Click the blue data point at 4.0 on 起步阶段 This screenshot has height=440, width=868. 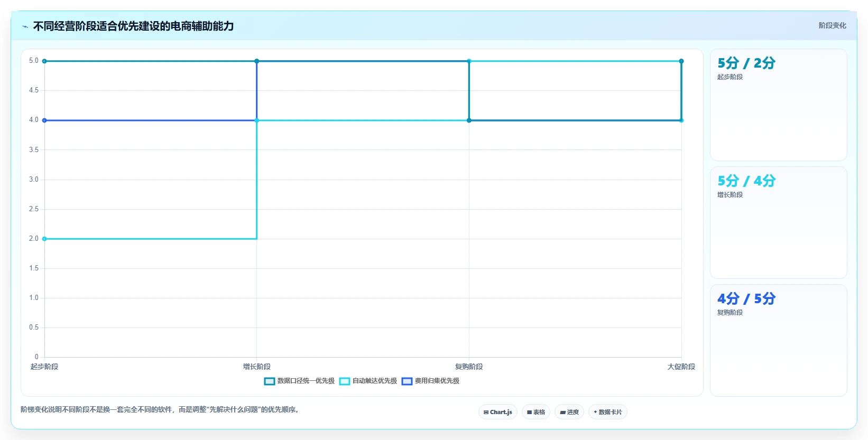(x=44, y=120)
